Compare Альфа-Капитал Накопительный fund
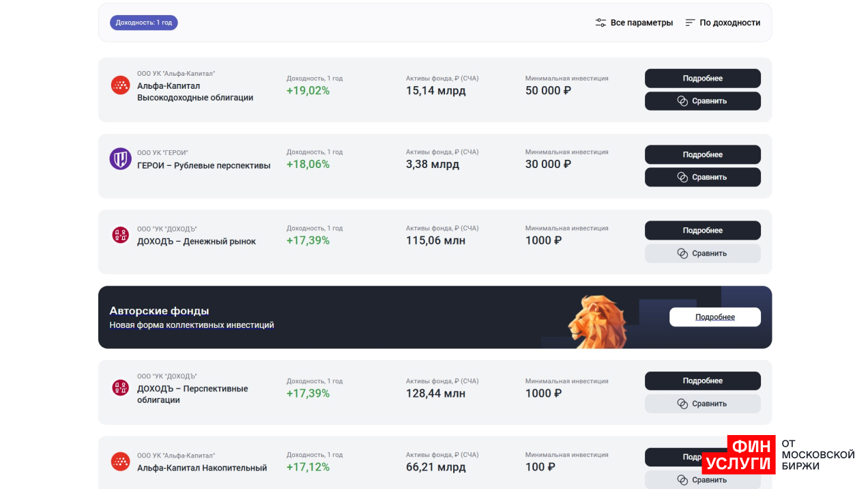 [703, 479]
